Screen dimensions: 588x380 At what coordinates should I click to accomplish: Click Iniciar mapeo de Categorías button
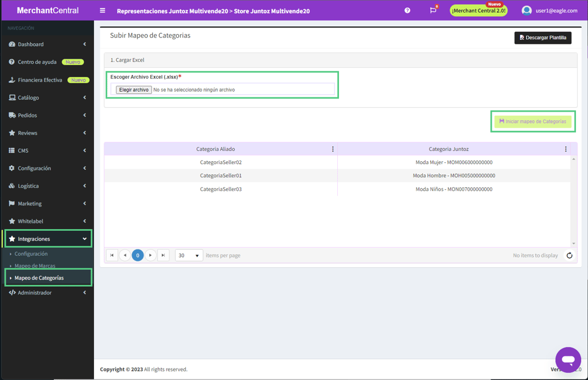[x=533, y=121]
